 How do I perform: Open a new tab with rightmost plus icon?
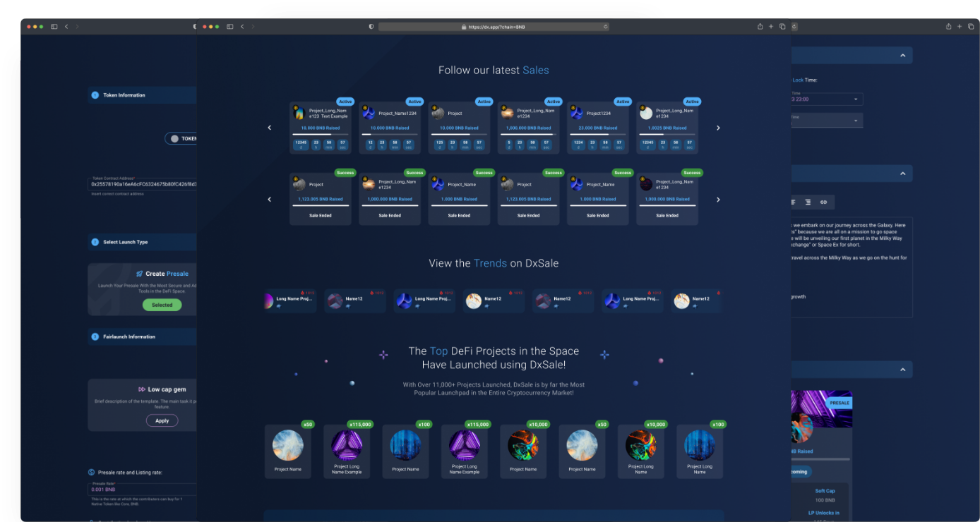coord(960,27)
